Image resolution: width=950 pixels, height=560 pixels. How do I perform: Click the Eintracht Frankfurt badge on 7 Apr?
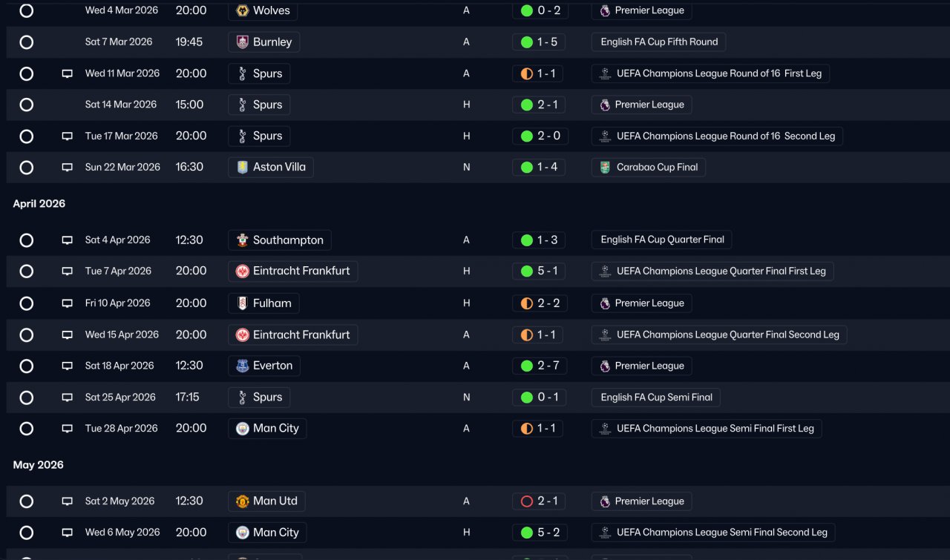tap(242, 271)
